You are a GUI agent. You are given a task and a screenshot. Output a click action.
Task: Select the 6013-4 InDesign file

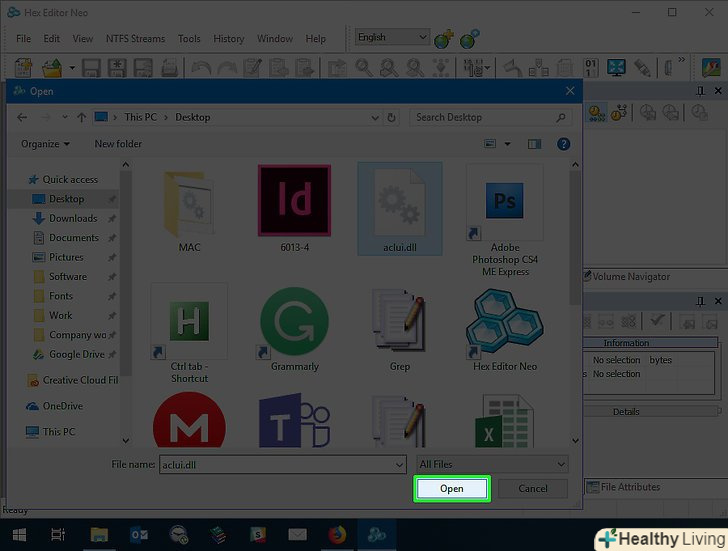click(x=294, y=209)
